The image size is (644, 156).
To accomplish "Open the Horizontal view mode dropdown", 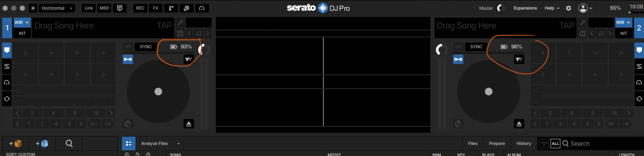I will click(57, 8).
